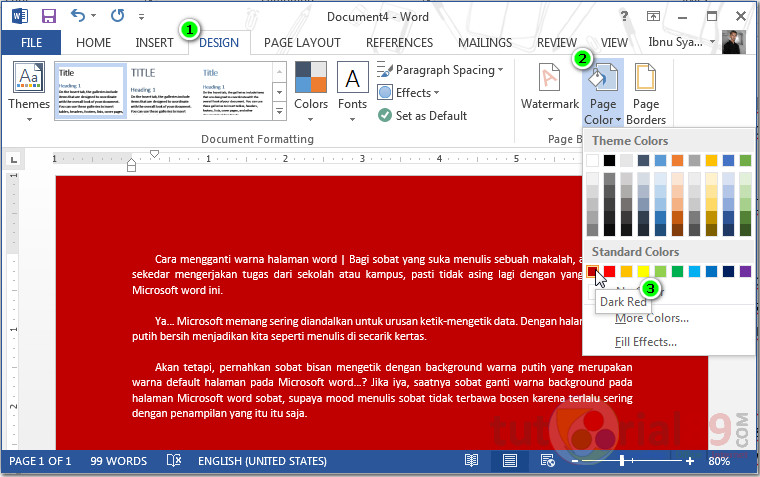Open Page Borders dialog

[x=646, y=93]
